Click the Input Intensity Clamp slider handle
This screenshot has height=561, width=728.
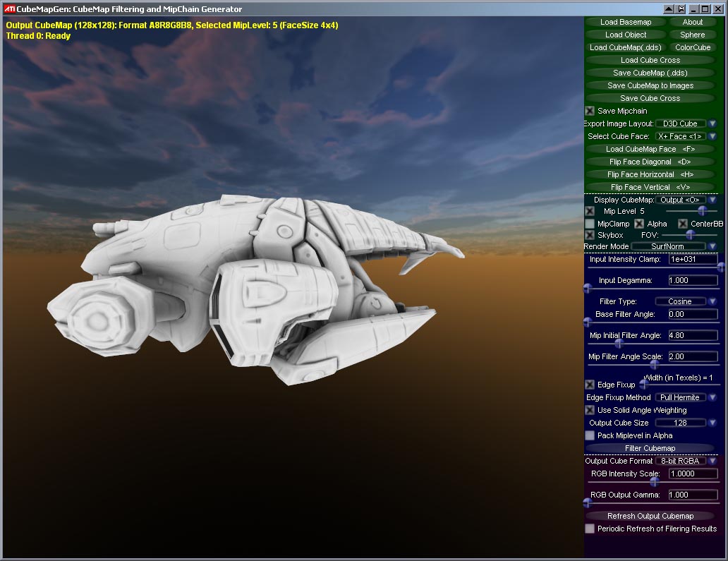(721, 267)
